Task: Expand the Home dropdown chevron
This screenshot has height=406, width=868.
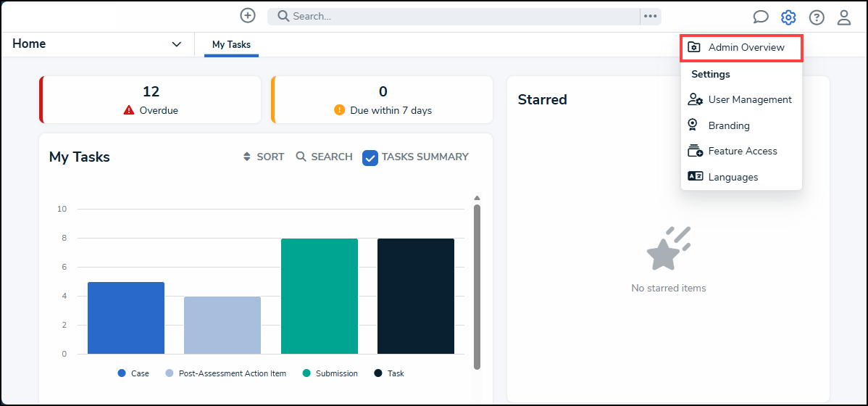Action: 176,44
